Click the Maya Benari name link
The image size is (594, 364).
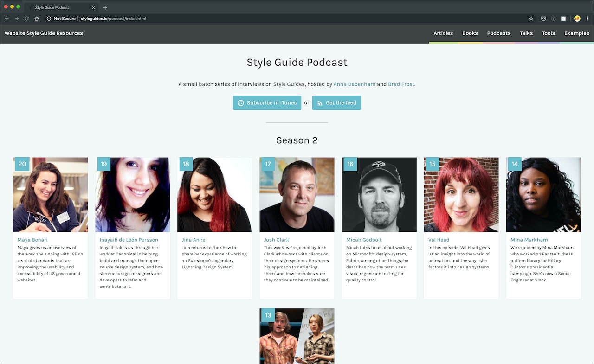(x=32, y=240)
